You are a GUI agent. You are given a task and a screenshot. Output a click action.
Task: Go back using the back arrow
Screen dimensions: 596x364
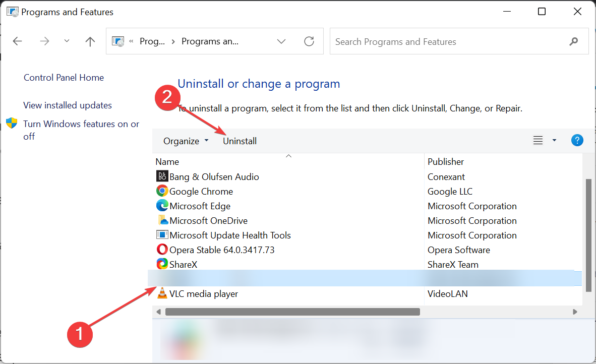click(18, 41)
